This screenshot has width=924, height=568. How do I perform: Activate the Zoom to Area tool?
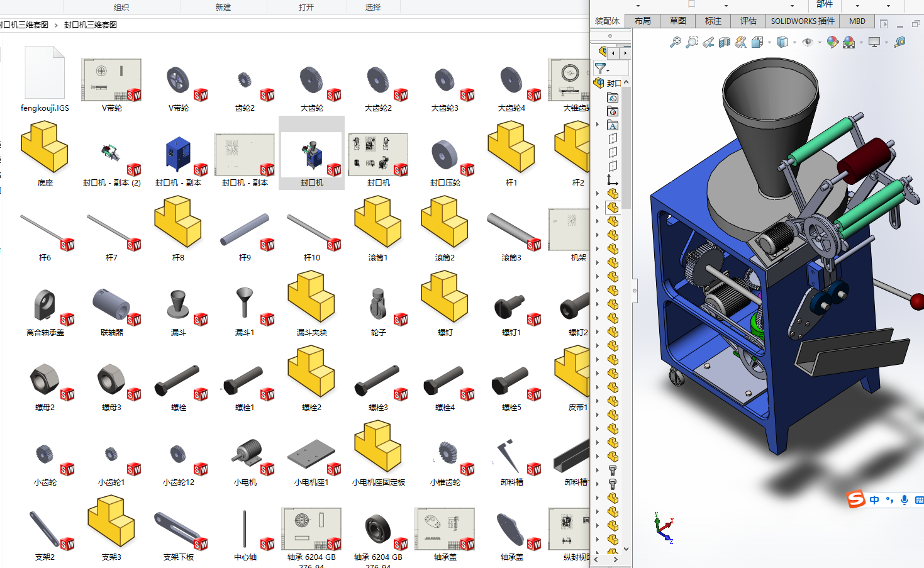(x=691, y=42)
